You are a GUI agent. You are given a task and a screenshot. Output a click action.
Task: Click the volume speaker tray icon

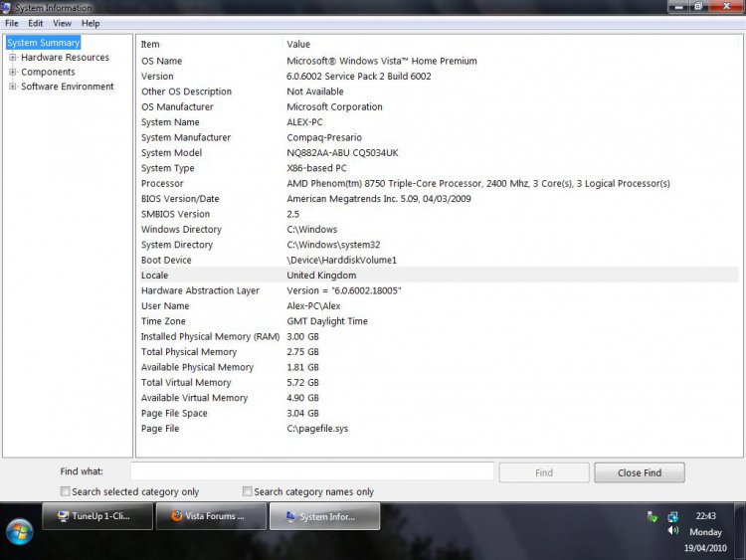pos(672,530)
